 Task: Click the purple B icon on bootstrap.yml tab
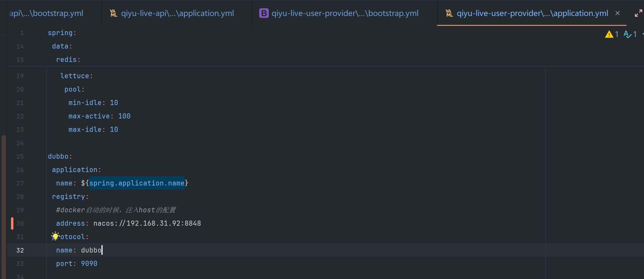[x=264, y=13]
